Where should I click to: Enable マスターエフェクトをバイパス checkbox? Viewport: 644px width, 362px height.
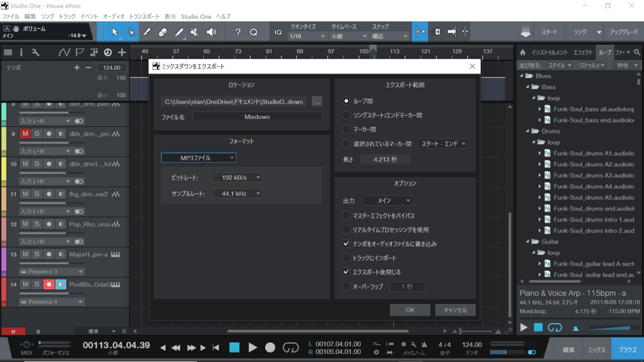346,216
